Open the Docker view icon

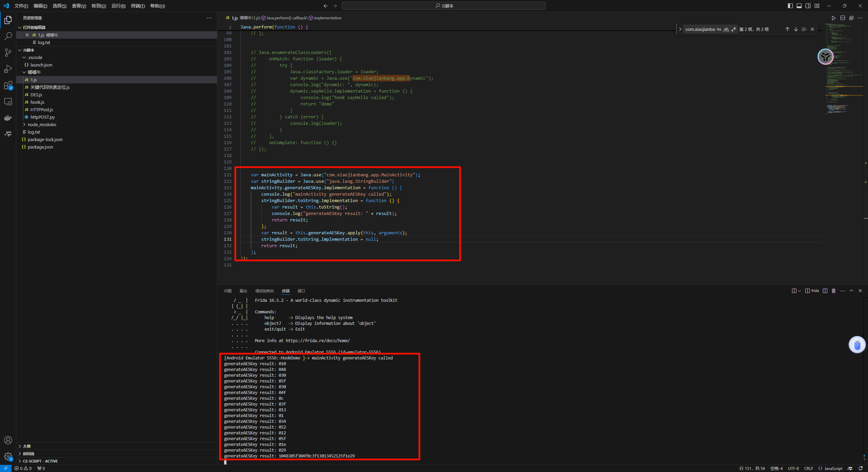pos(8,118)
